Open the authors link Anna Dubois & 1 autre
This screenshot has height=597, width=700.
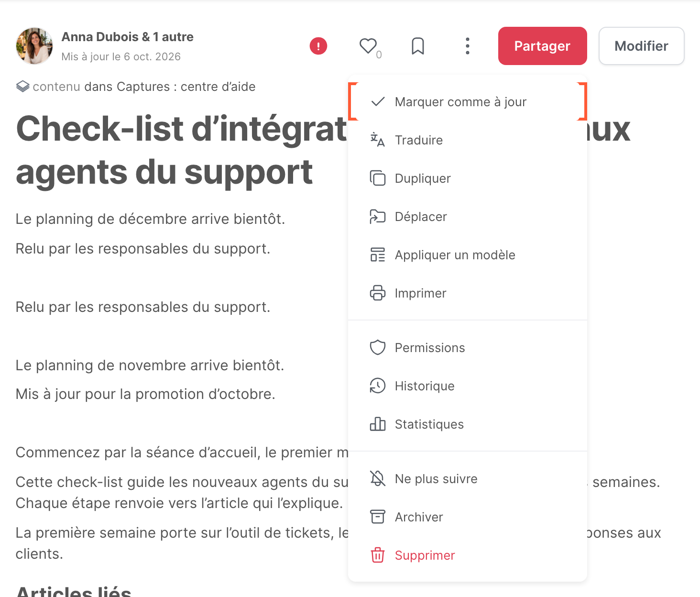pyautogui.click(x=128, y=37)
